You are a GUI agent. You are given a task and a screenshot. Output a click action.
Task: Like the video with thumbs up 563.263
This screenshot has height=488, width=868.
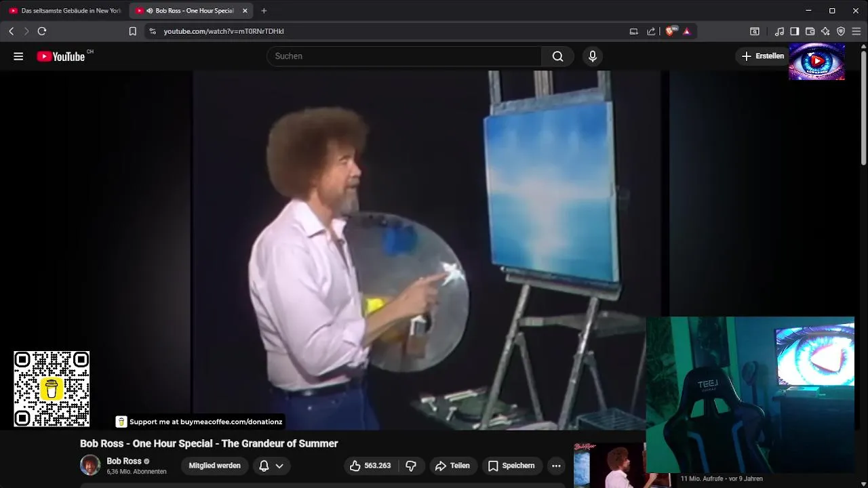(370, 466)
